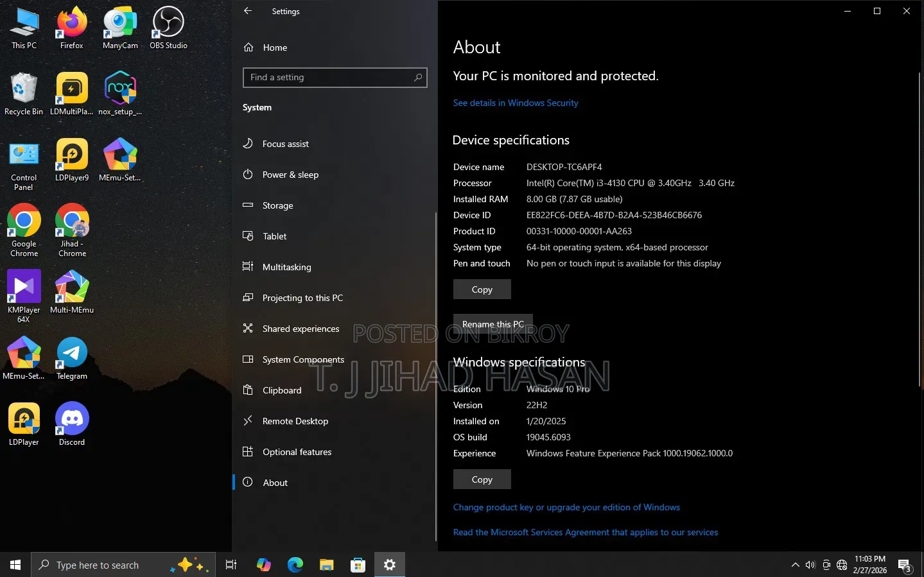924x577 pixels.
Task: Select Google Chrome desktop shortcut
Action: [x=24, y=231]
